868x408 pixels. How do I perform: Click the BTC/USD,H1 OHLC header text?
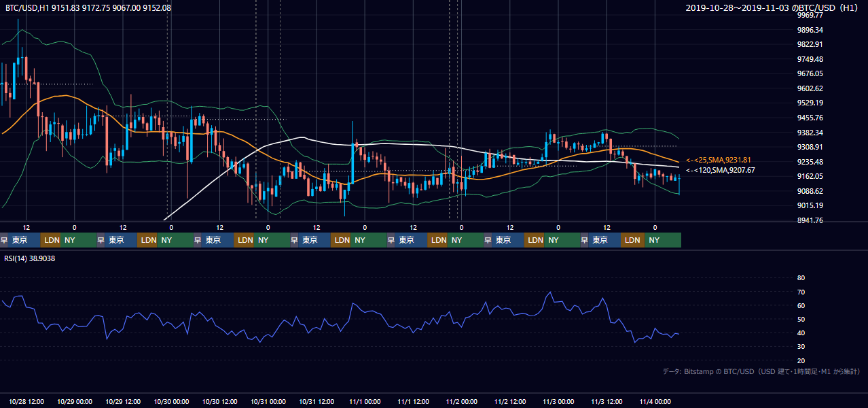click(88, 7)
